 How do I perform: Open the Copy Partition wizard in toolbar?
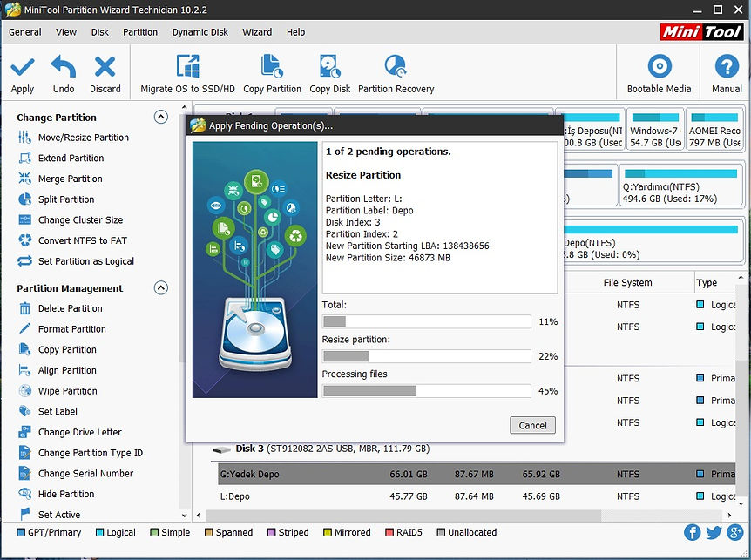point(272,74)
